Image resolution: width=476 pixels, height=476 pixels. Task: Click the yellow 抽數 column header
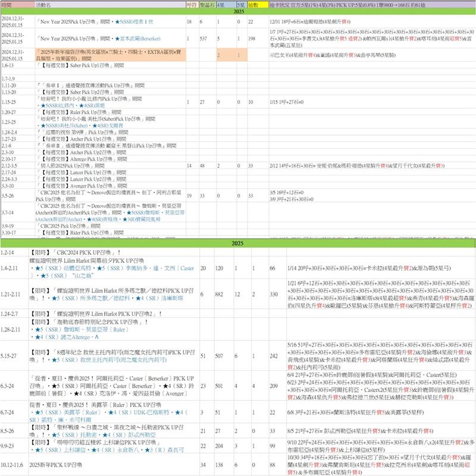(258, 5)
